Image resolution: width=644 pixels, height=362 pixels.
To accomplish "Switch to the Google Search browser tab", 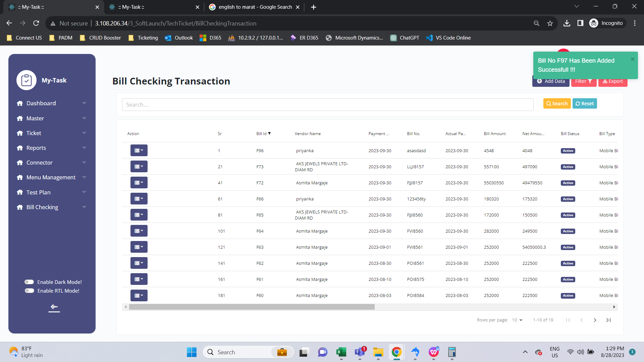I will pos(254,7).
